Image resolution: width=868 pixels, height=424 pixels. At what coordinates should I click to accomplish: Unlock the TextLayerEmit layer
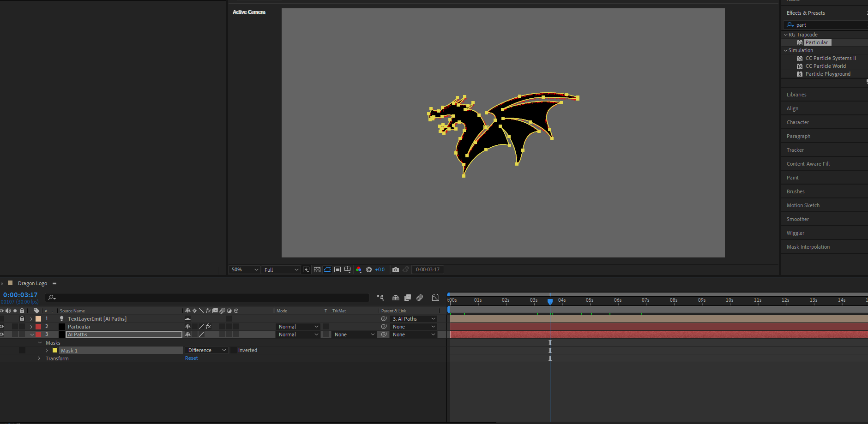[22, 318]
